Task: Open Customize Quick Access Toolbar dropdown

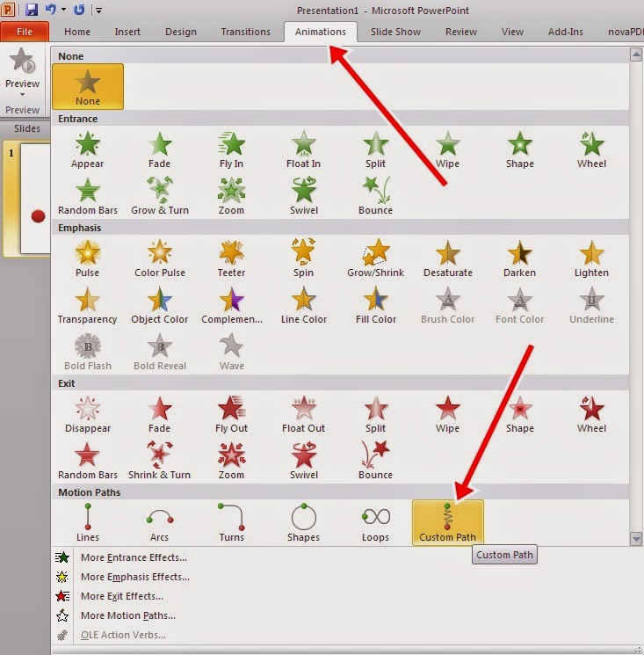Action: pos(98,10)
